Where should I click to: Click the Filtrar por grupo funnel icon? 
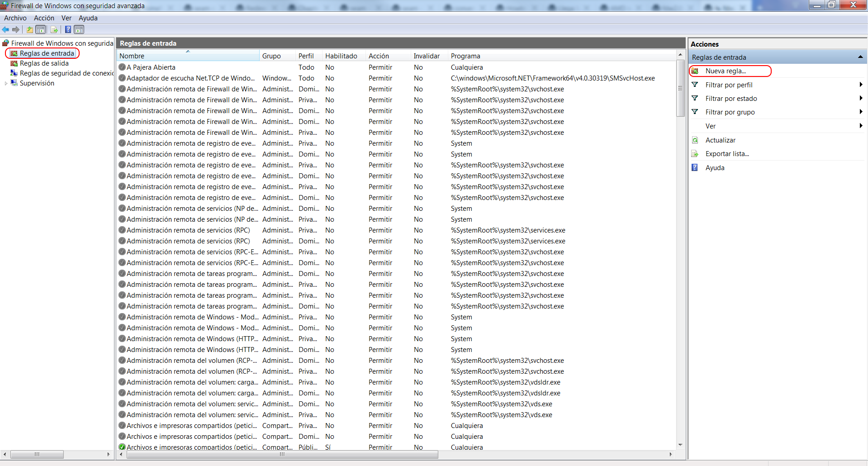[x=695, y=112]
